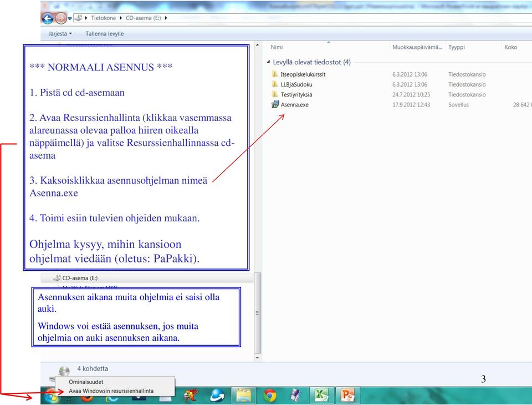Select the LLBjaSudoku file name

[296, 84]
